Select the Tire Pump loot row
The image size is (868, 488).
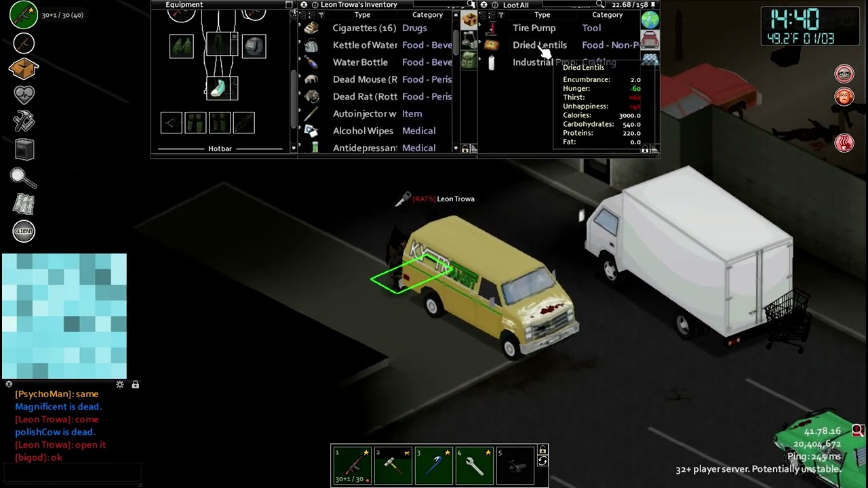(559, 28)
